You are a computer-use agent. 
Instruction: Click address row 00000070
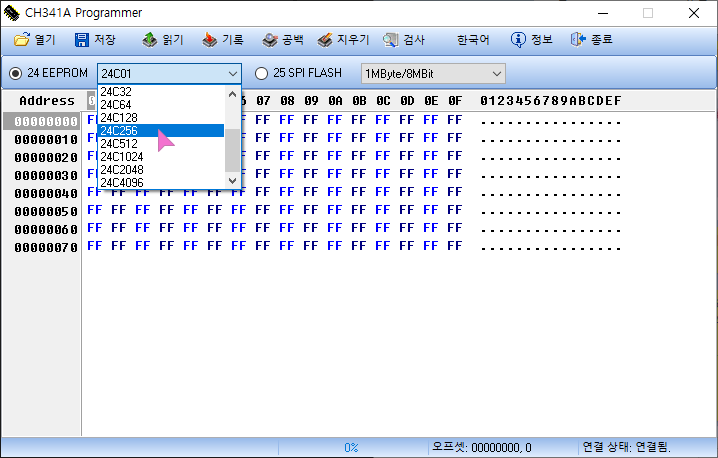point(46,247)
